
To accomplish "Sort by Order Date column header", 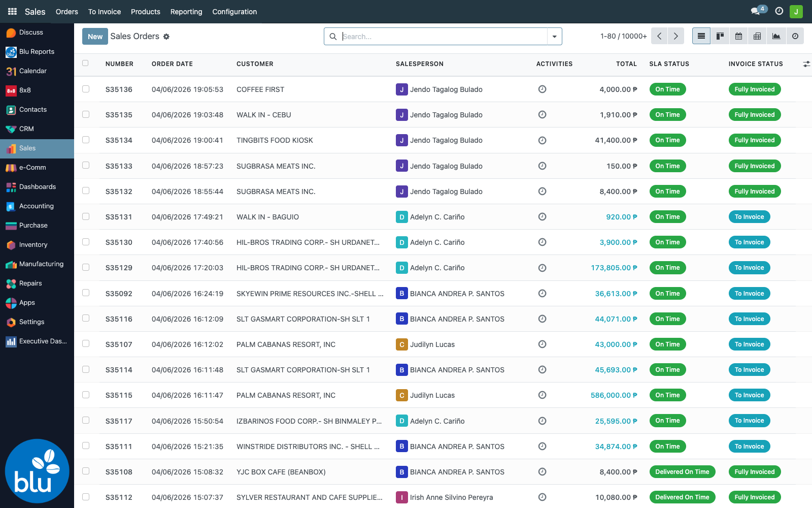I will (172, 64).
